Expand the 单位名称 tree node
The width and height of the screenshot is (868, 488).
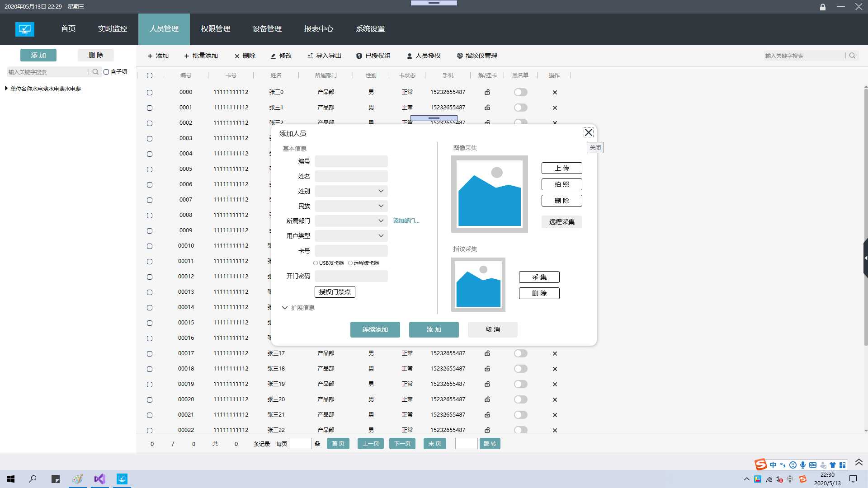pyautogui.click(x=6, y=89)
